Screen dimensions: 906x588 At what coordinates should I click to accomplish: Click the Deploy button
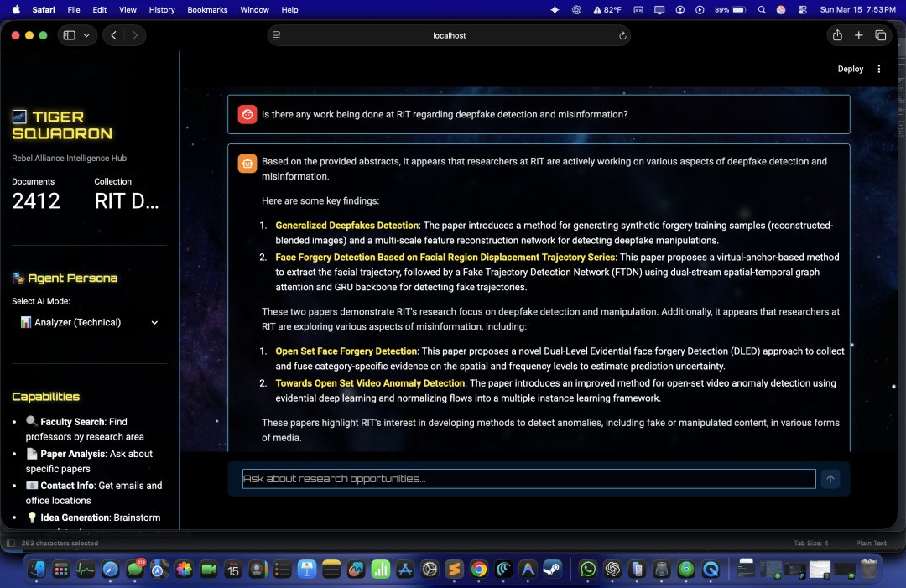tap(851, 69)
